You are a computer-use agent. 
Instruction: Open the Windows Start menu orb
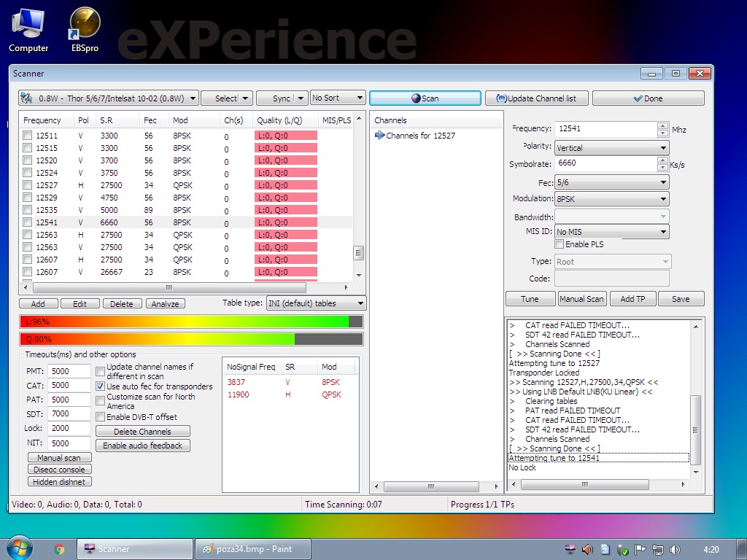click(20, 548)
